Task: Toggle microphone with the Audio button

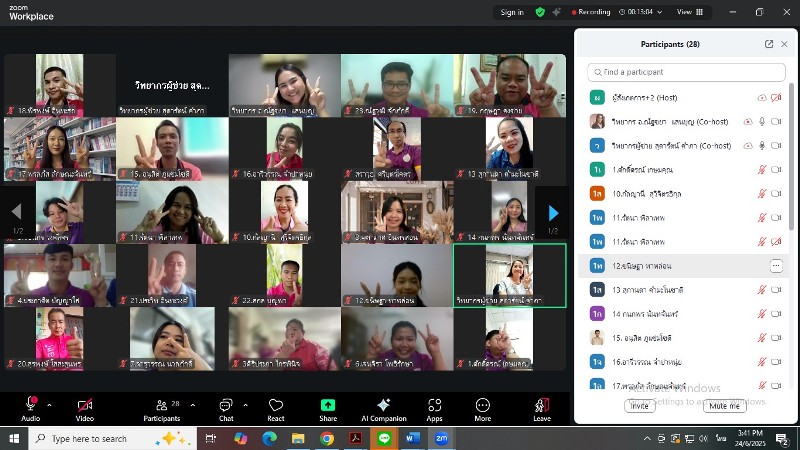Action: 31,409
